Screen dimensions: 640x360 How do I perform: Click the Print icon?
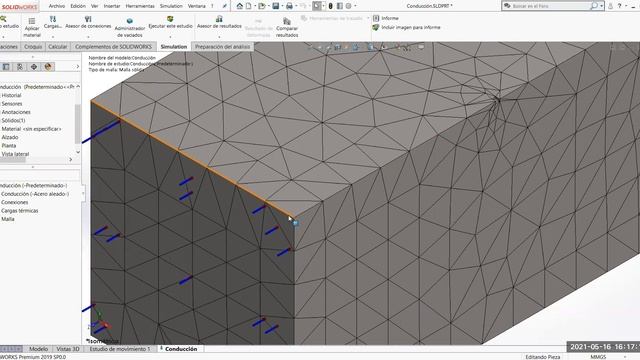[289, 6]
